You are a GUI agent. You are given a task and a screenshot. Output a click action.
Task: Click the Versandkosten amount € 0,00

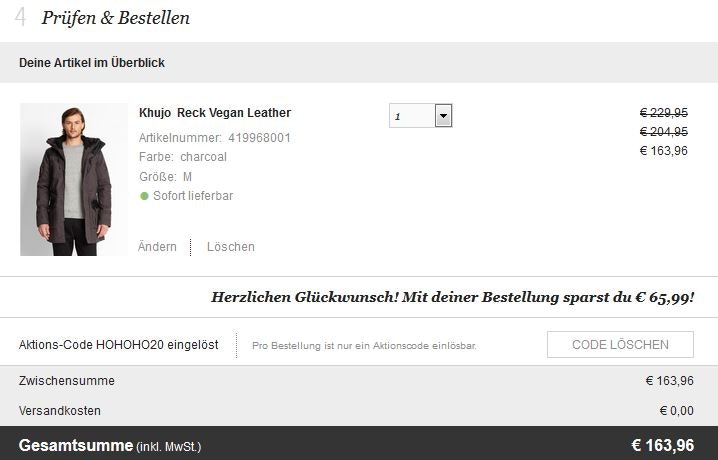(x=676, y=411)
